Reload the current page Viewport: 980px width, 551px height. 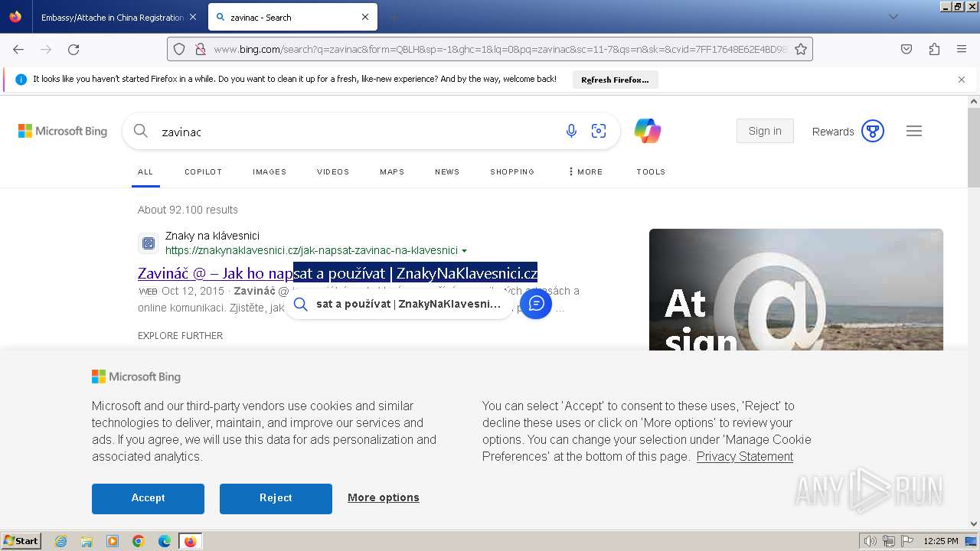click(73, 49)
